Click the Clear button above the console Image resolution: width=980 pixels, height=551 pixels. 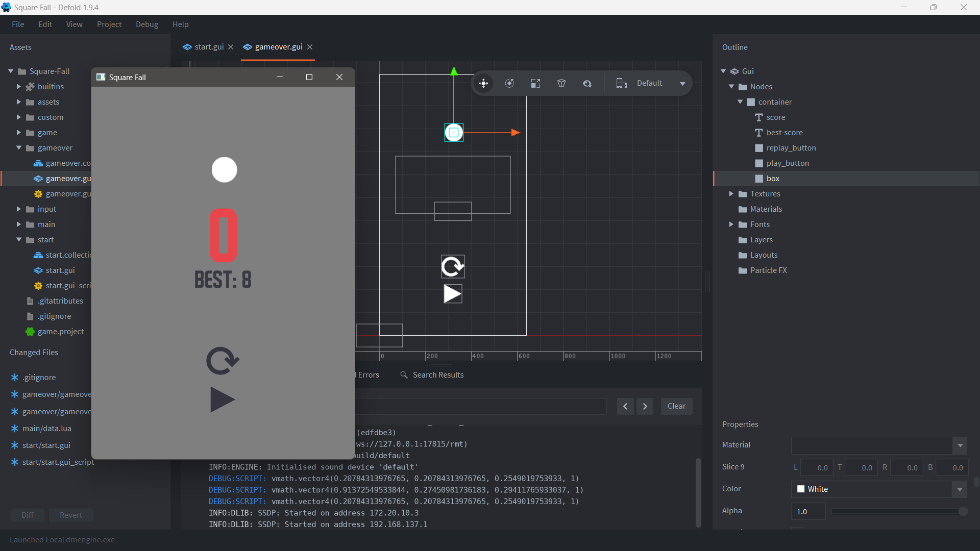point(676,406)
